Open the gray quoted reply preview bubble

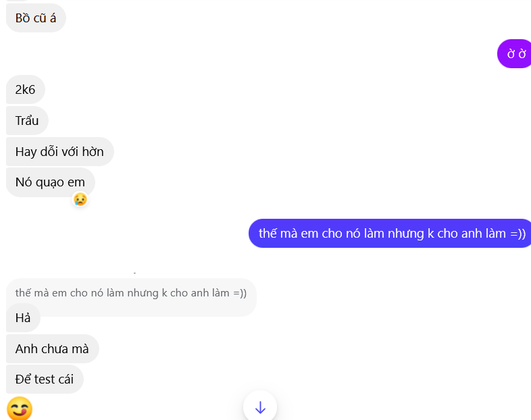point(131,294)
